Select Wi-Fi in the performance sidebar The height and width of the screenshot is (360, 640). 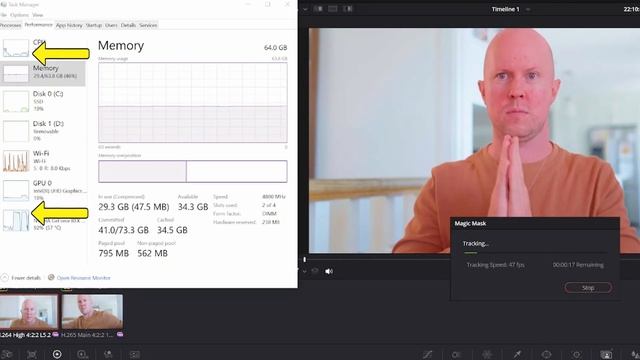coord(43,161)
